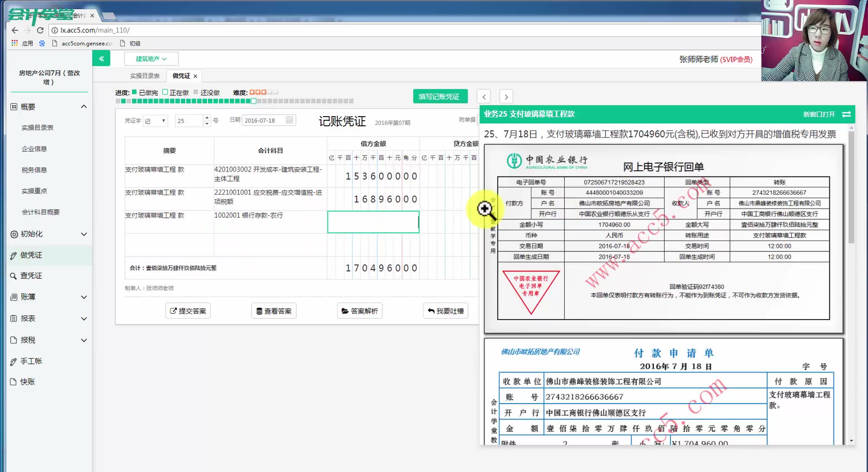
Task: Click the swap panel icon beside 新窗口打开
Action: click(x=846, y=114)
